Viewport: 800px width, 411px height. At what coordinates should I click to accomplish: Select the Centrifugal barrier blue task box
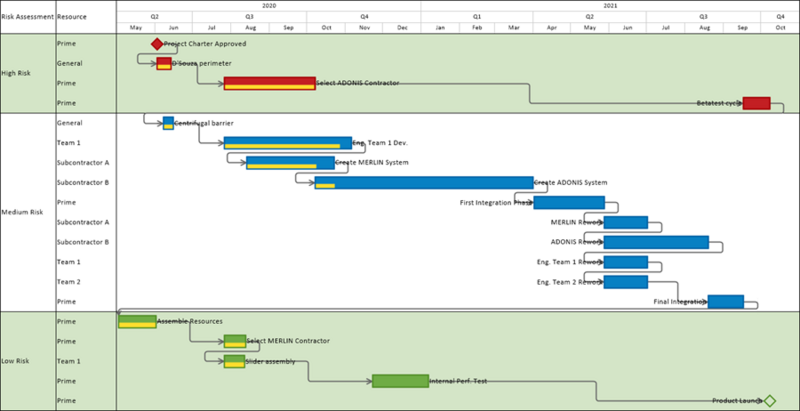coord(168,123)
